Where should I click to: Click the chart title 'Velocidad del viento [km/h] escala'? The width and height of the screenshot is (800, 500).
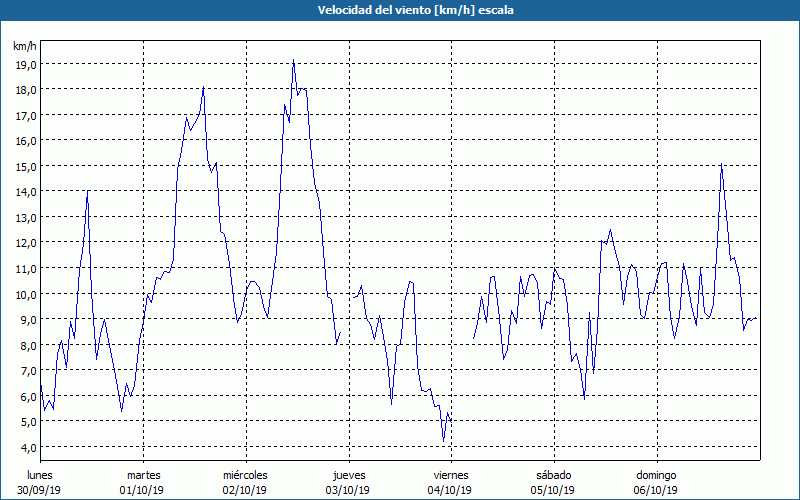pyautogui.click(x=415, y=10)
